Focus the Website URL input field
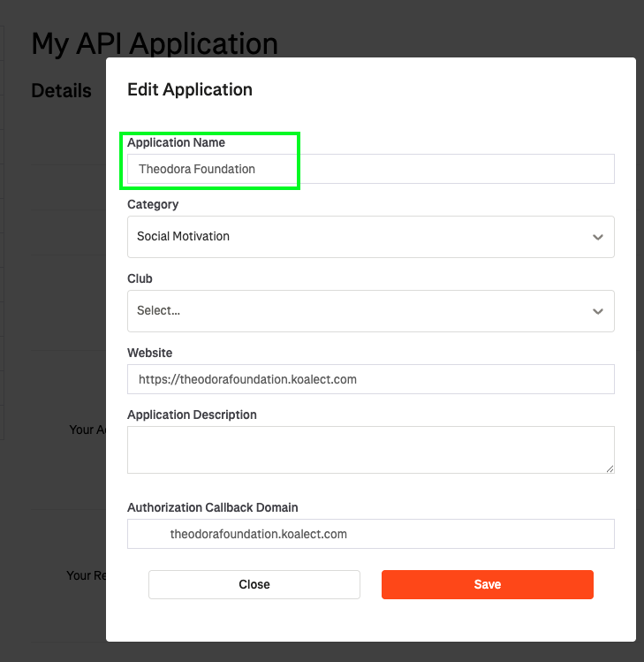Viewport: 644px width, 662px height. (370, 379)
